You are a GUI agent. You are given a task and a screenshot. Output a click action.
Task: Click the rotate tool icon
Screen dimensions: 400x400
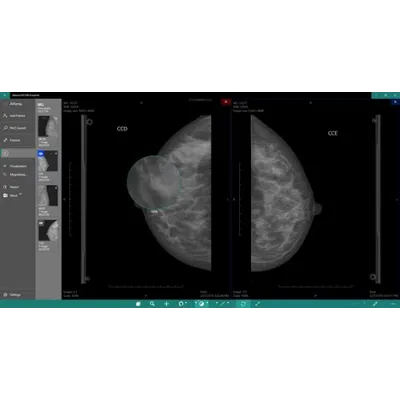[x=181, y=304]
